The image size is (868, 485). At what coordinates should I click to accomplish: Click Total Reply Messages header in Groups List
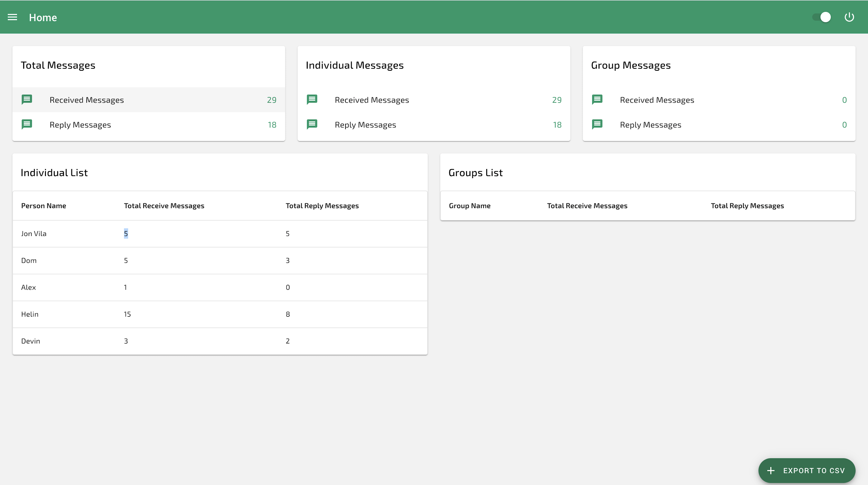point(747,206)
